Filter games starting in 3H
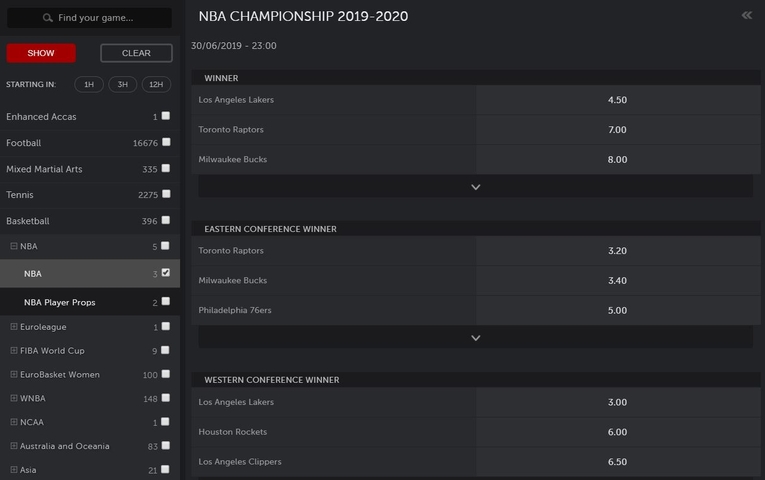Screen dimensions: 765x480 pos(122,84)
